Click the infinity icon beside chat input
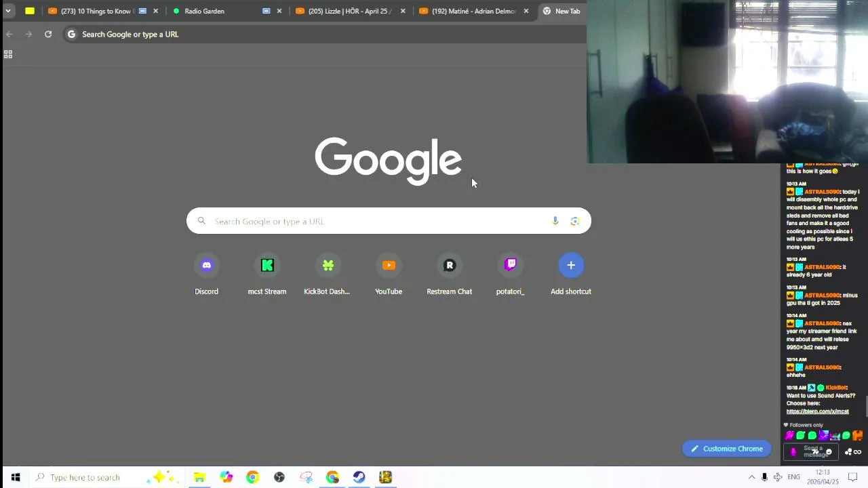The image size is (868, 488). click(x=858, y=452)
